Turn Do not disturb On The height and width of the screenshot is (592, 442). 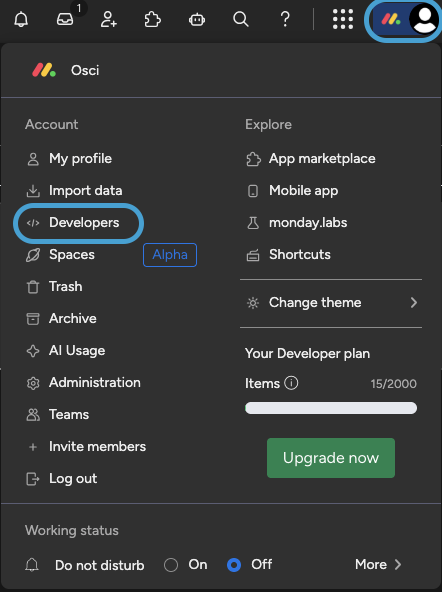click(x=171, y=565)
